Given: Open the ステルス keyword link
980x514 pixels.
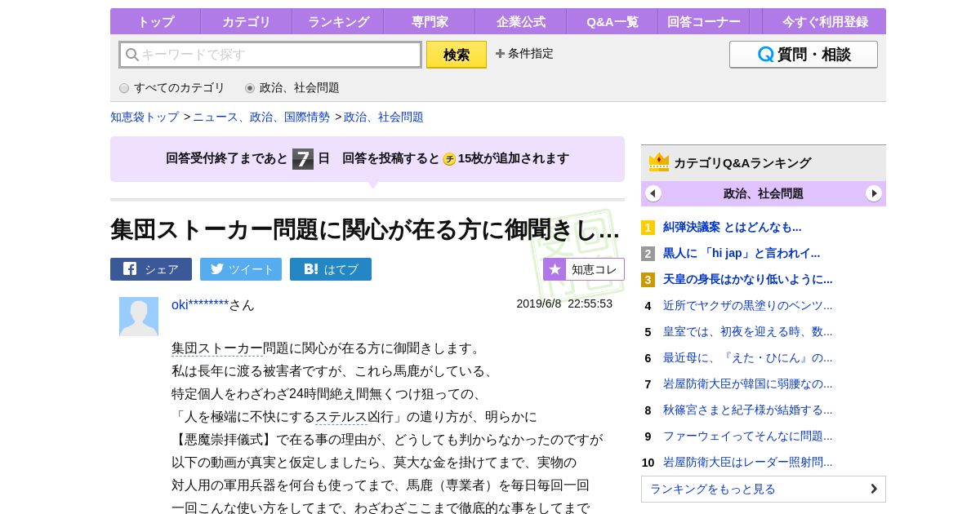Looking at the screenshot, I should (341, 417).
